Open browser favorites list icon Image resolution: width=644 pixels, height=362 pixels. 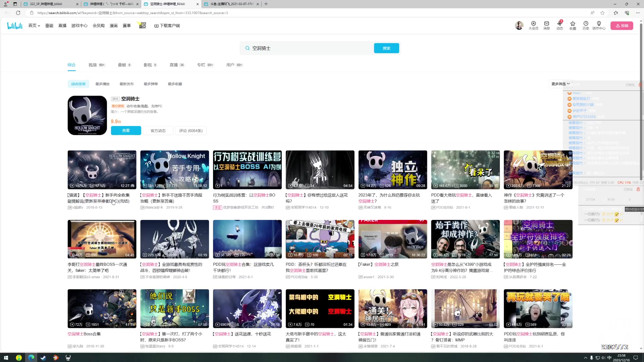tap(615, 13)
